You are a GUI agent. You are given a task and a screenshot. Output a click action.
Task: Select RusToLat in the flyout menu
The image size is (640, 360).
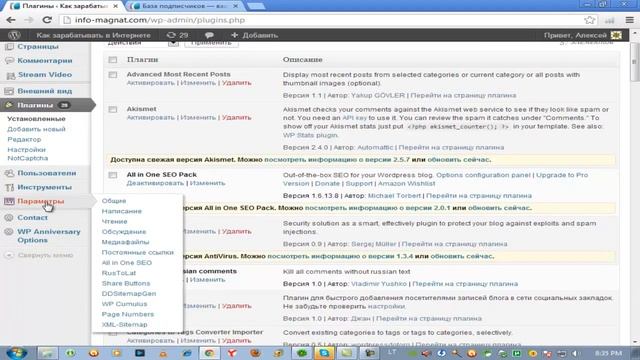click(119, 273)
